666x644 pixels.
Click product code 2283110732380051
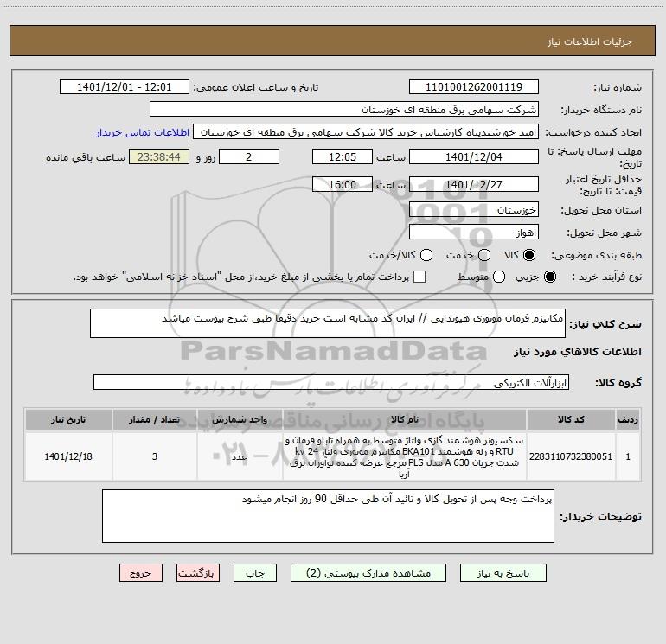click(571, 456)
